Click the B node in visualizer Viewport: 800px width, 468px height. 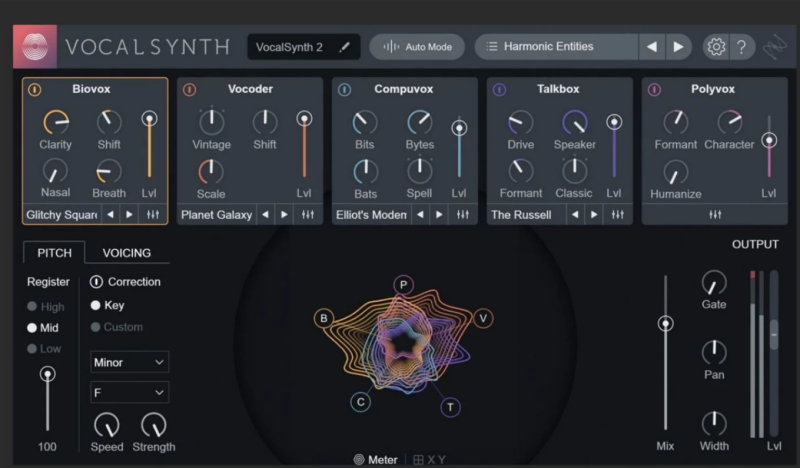pos(323,318)
